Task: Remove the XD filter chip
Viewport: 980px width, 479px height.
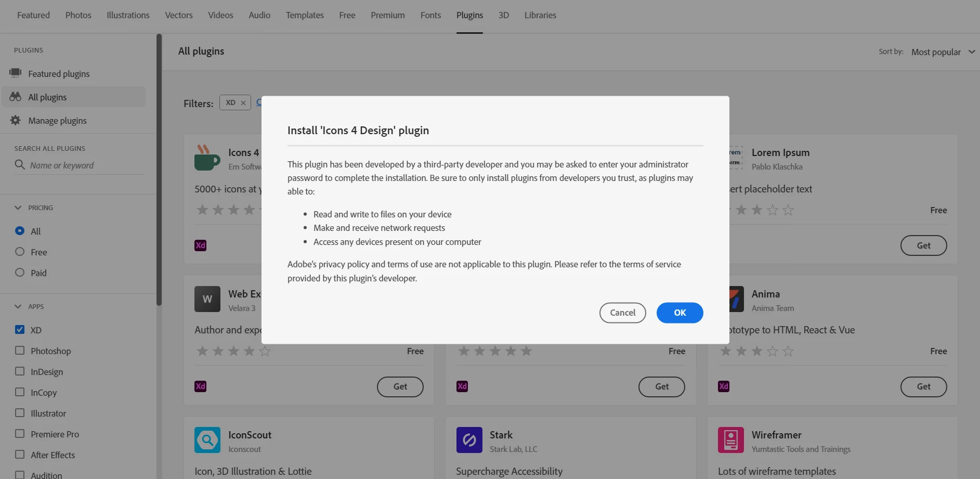Action: 243,103
